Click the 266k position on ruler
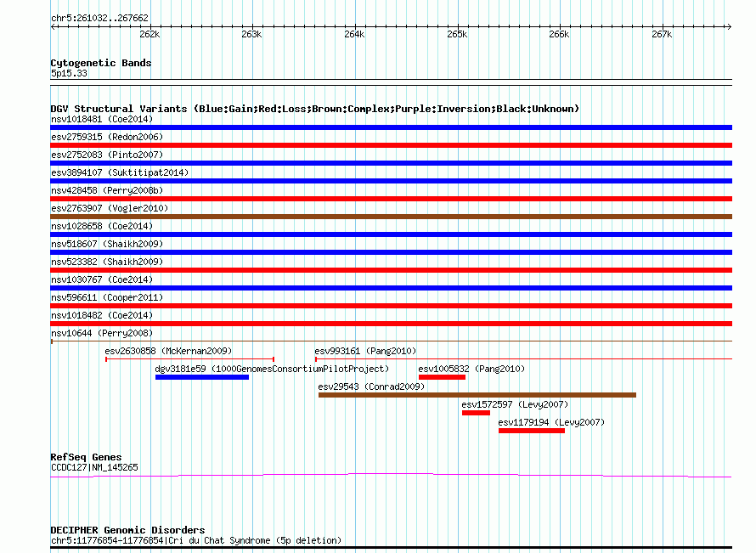756x553 pixels. (559, 34)
